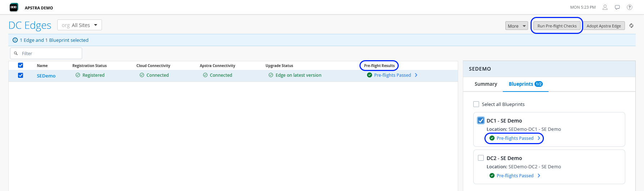The height and width of the screenshot is (191, 644).
Task: Click the APSTRA DEMO organization name
Action: (x=39, y=8)
